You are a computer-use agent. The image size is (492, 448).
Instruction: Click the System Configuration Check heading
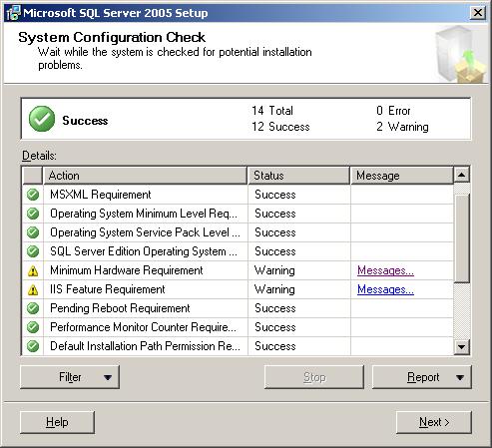coord(112,37)
